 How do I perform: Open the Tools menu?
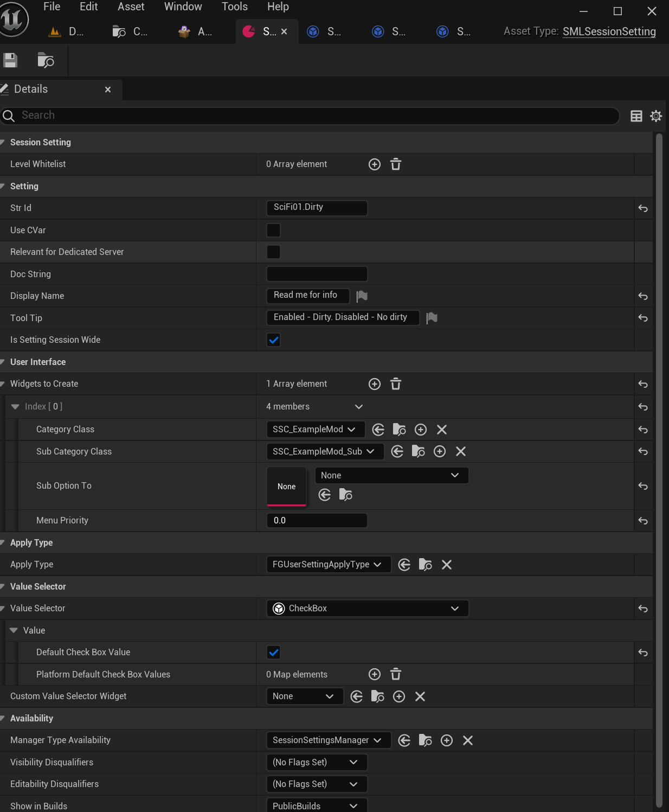(235, 7)
